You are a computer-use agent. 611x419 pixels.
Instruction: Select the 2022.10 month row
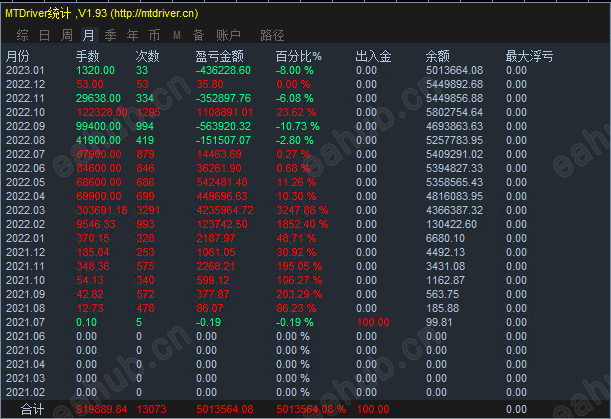click(x=306, y=113)
